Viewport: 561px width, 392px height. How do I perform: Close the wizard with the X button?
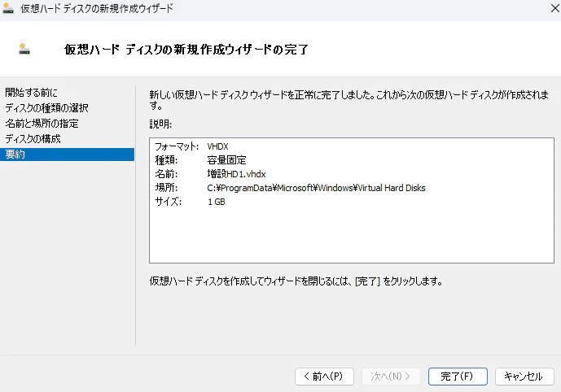coord(555,8)
